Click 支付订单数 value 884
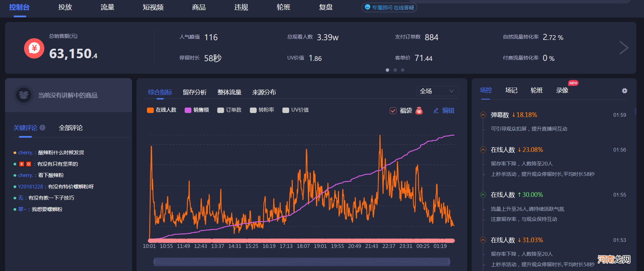Screen dimensions: 644x271 [x=431, y=37]
